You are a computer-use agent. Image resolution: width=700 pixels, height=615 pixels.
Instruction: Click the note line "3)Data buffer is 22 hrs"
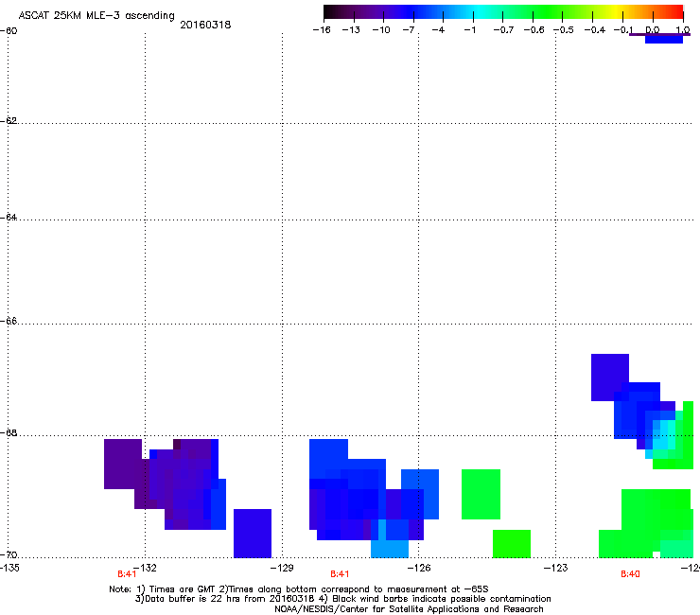(x=342, y=599)
